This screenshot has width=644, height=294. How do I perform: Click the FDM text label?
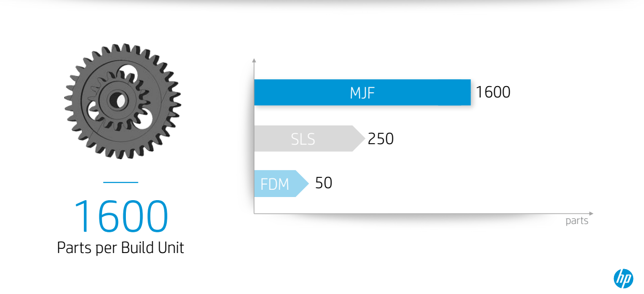click(x=275, y=184)
